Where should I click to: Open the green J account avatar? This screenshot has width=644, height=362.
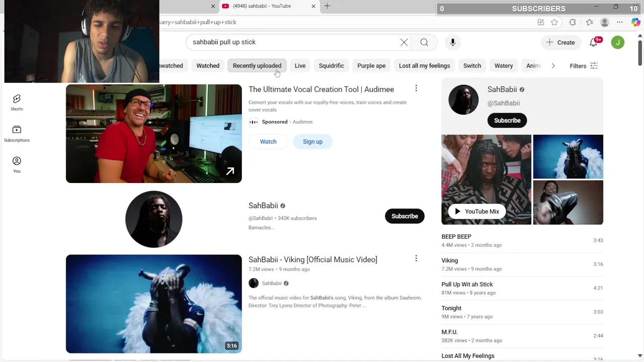pyautogui.click(x=618, y=42)
